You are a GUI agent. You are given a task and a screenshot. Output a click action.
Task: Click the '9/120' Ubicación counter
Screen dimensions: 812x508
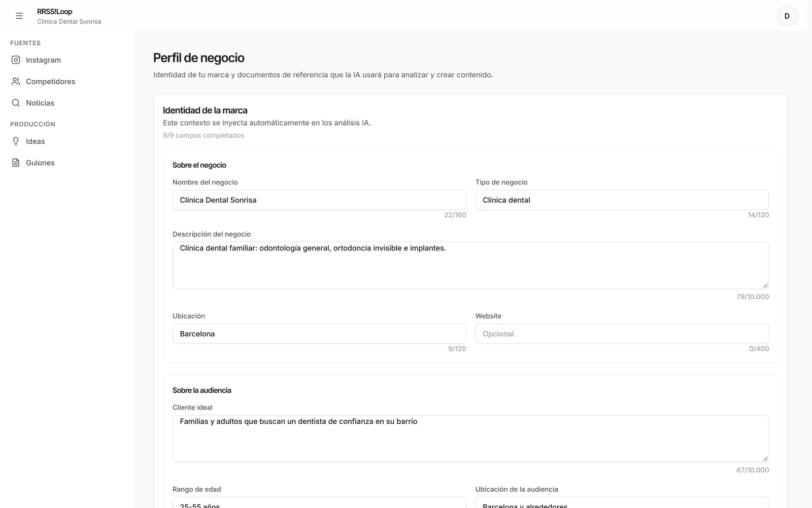click(x=457, y=348)
